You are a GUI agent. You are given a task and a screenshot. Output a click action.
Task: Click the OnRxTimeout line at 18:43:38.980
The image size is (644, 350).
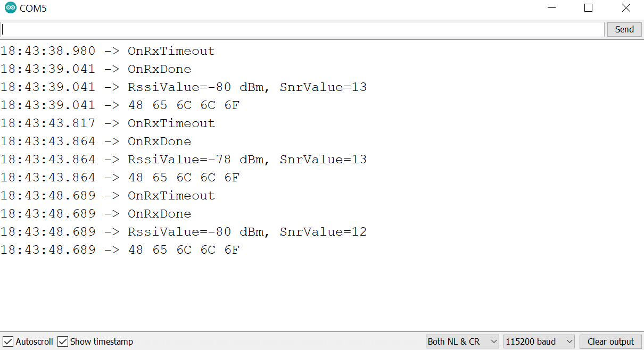tap(108, 51)
